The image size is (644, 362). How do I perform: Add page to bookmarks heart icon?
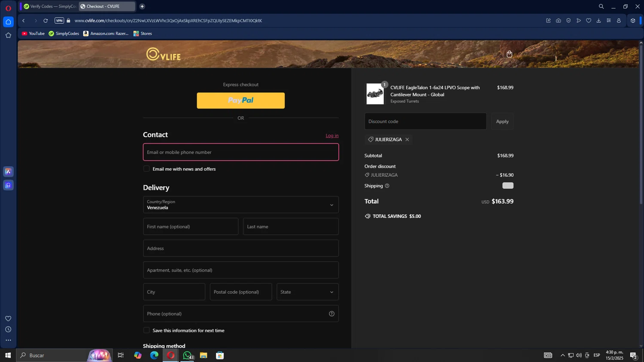[x=589, y=21]
